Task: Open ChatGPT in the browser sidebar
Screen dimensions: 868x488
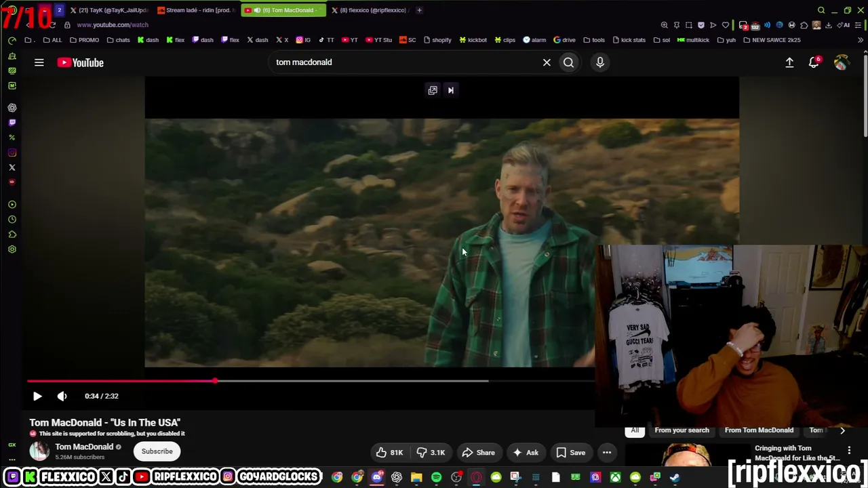Action: point(12,108)
